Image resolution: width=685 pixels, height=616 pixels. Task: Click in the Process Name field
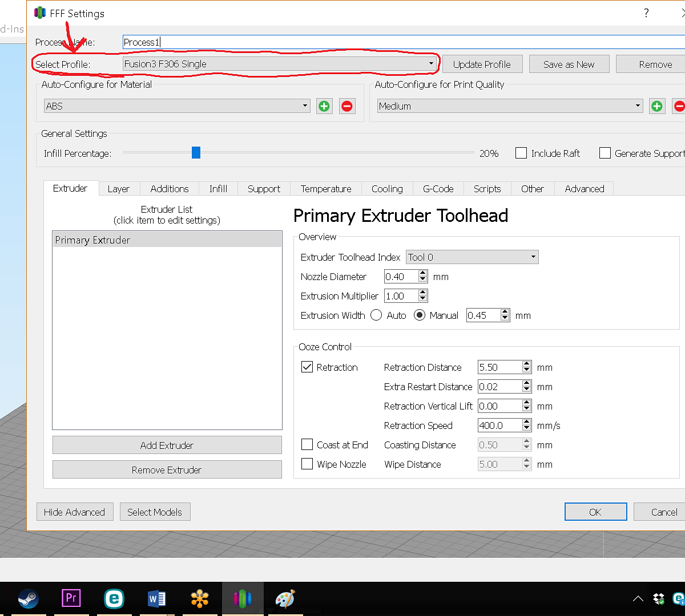[x=404, y=42]
